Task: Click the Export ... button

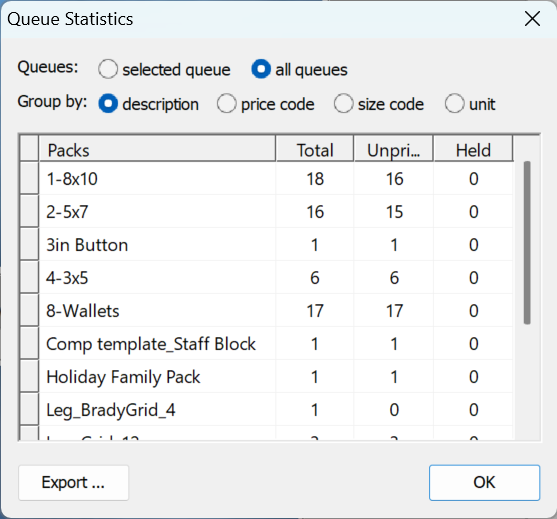Action: pyautogui.click(x=74, y=483)
